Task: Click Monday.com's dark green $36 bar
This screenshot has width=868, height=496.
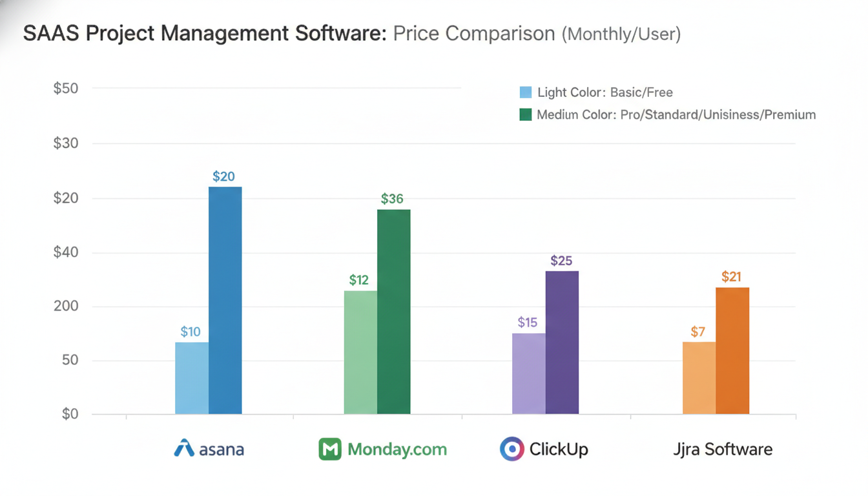Action: coord(394,312)
